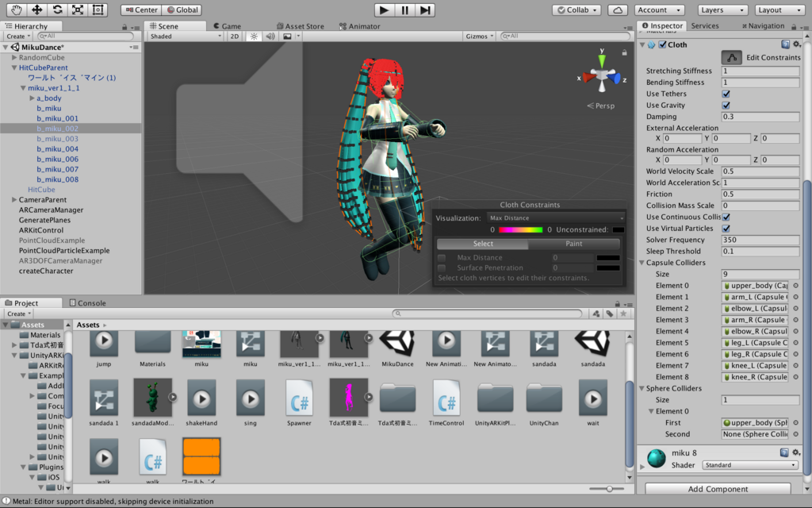Toggle scene lighting sun icon

(x=254, y=37)
